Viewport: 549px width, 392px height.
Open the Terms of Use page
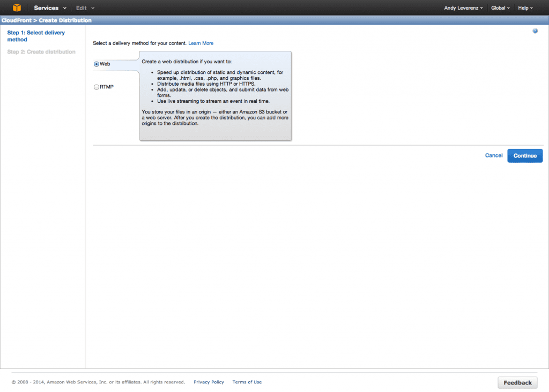click(247, 382)
